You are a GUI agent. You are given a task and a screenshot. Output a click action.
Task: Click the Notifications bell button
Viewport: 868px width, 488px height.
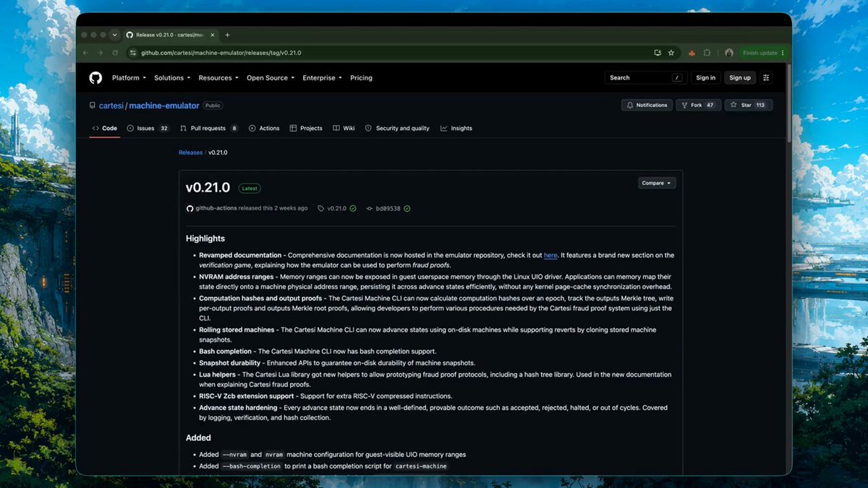(647, 105)
